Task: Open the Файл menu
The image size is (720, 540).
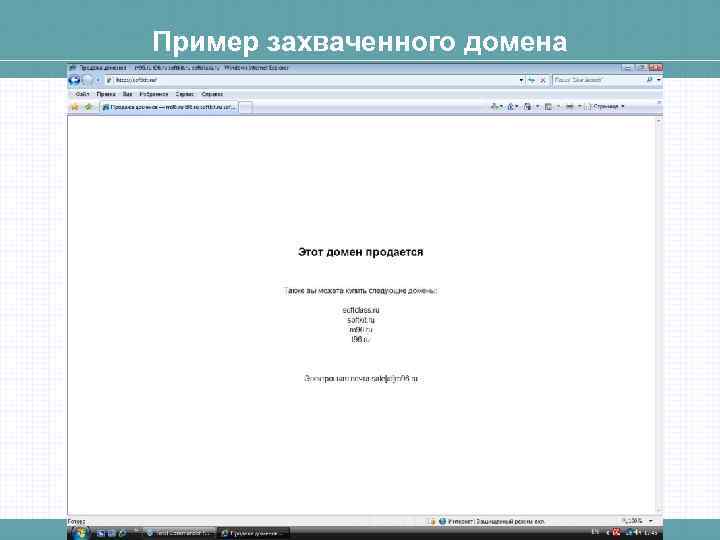Action: 83,94
